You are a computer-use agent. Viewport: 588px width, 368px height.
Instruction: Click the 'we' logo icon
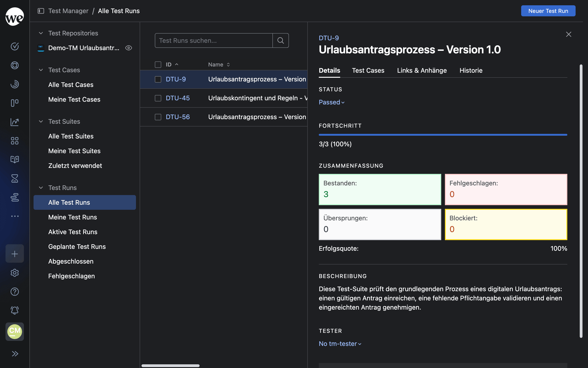[x=14, y=17]
